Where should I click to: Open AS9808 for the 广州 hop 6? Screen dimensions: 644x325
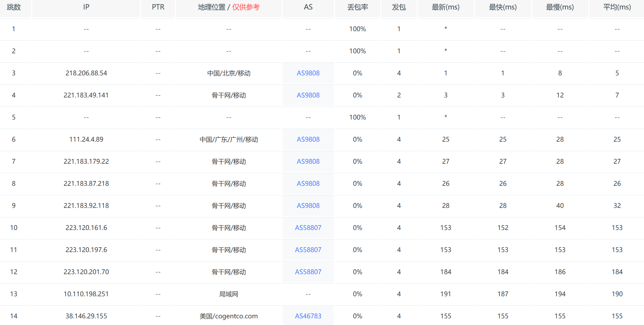tap(308, 139)
